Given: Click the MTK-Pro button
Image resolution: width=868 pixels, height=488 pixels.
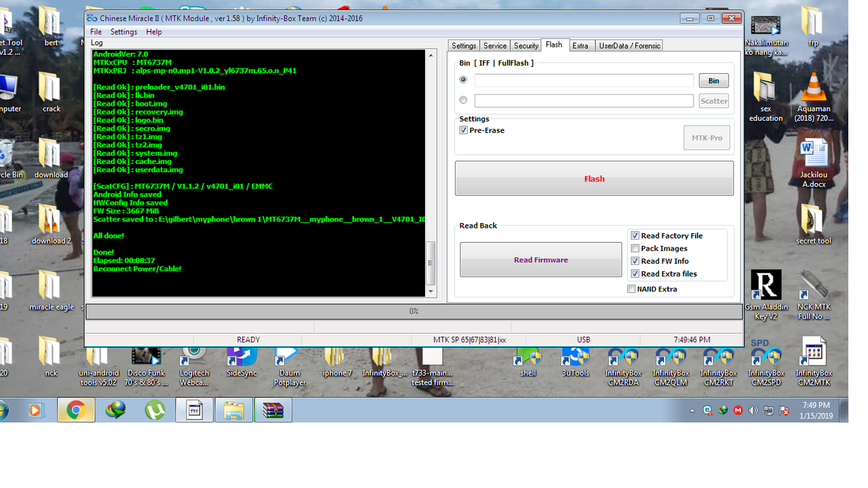Looking at the screenshot, I should [x=707, y=138].
